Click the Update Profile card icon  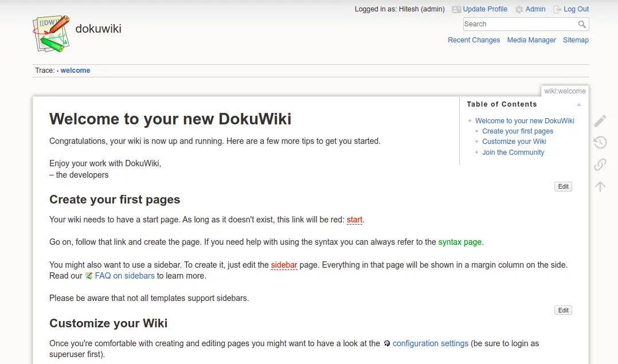[456, 9]
